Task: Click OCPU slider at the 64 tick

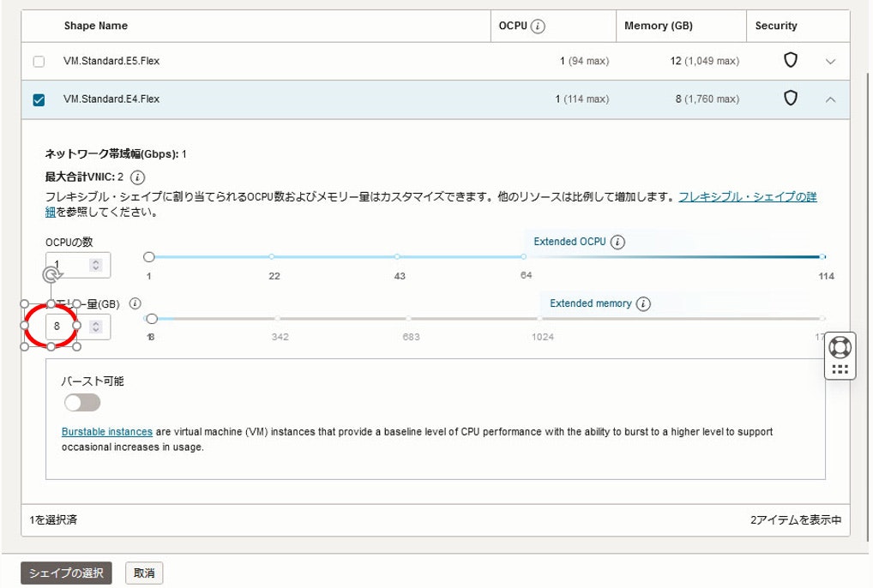Action: pyautogui.click(x=523, y=257)
